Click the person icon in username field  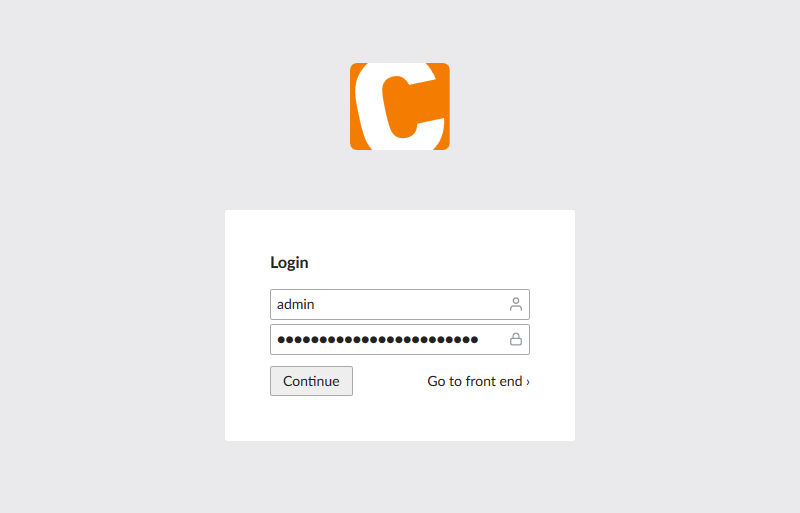(516, 304)
